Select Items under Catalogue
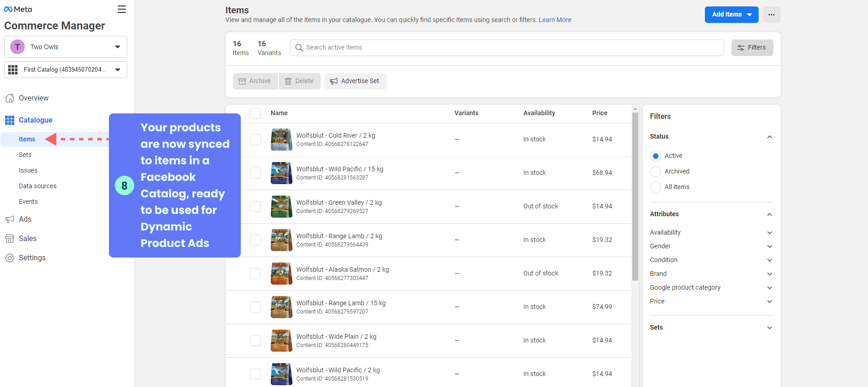This screenshot has height=387, width=868. coord(27,140)
